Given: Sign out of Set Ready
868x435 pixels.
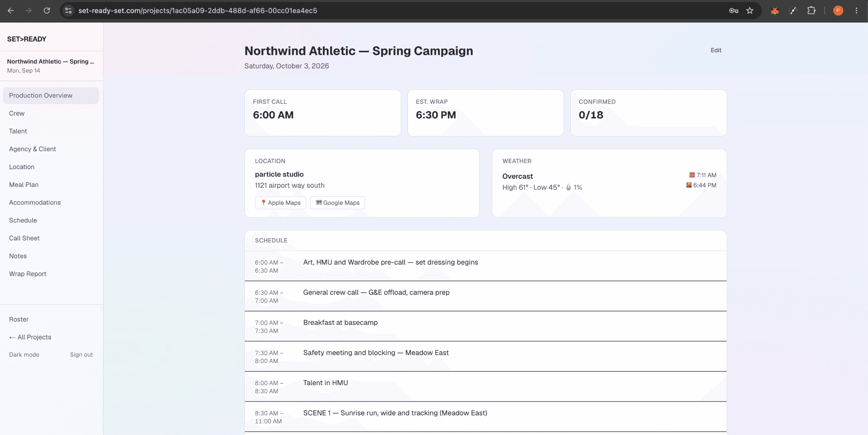Looking at the screenshot, I should [81, 355].
